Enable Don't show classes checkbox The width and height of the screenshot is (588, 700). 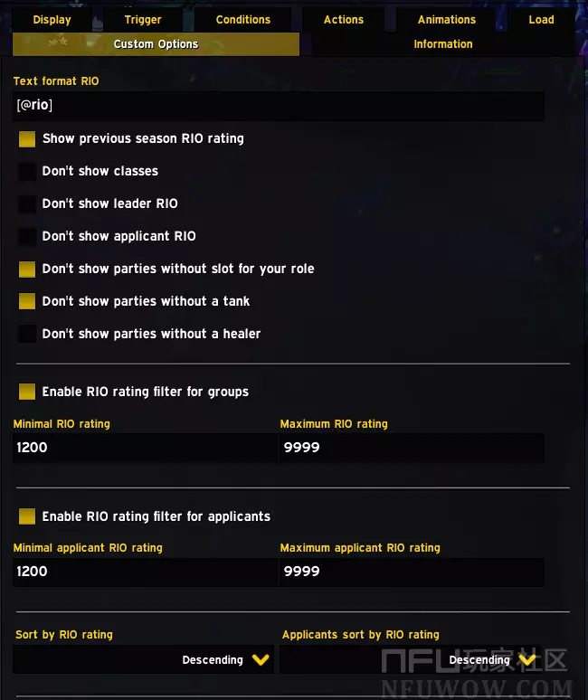tap(27, 172)
